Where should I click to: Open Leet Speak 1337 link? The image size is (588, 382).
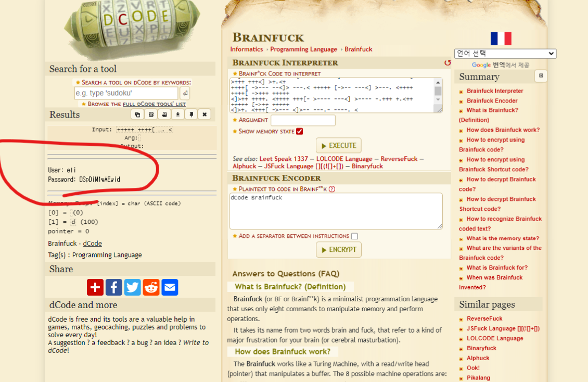[x=284, y=159]
